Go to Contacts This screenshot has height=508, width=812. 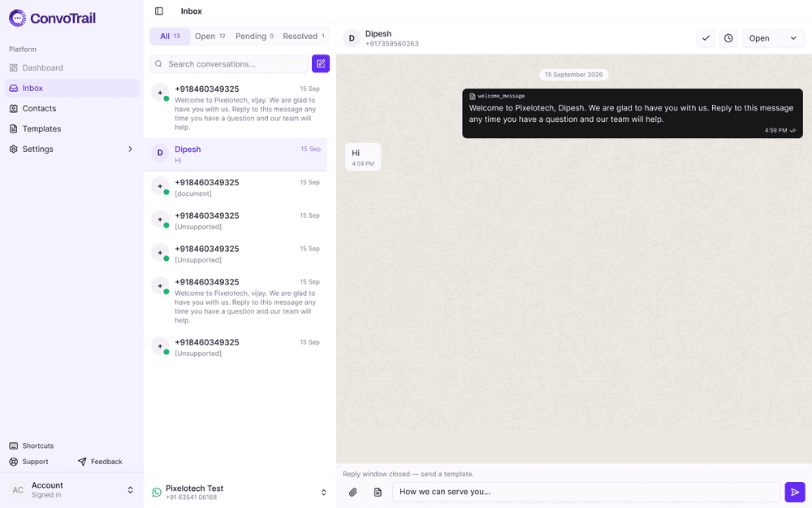(x=72, y=108)
